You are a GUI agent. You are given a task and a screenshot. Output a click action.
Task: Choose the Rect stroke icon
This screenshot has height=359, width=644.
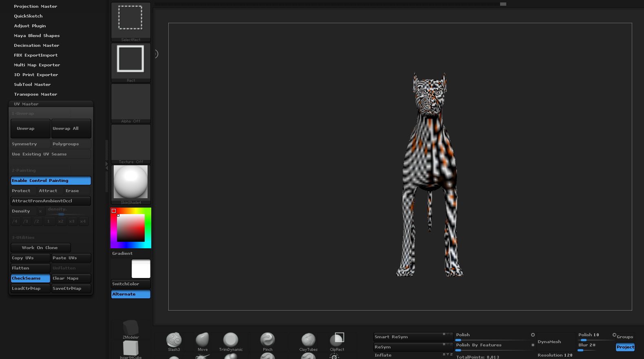point(130,59)
